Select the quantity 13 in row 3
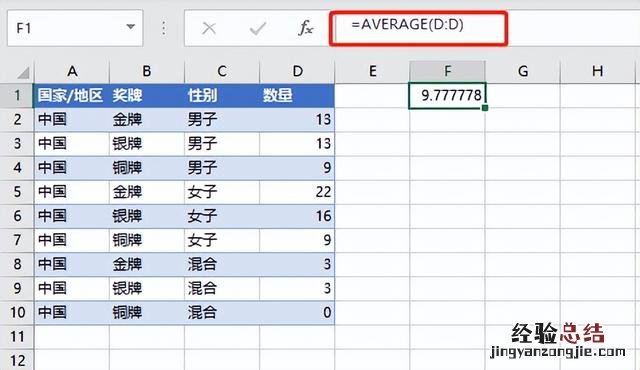This screenshot has height=370, width=640. pyautogui.click(x=297, y=144)
